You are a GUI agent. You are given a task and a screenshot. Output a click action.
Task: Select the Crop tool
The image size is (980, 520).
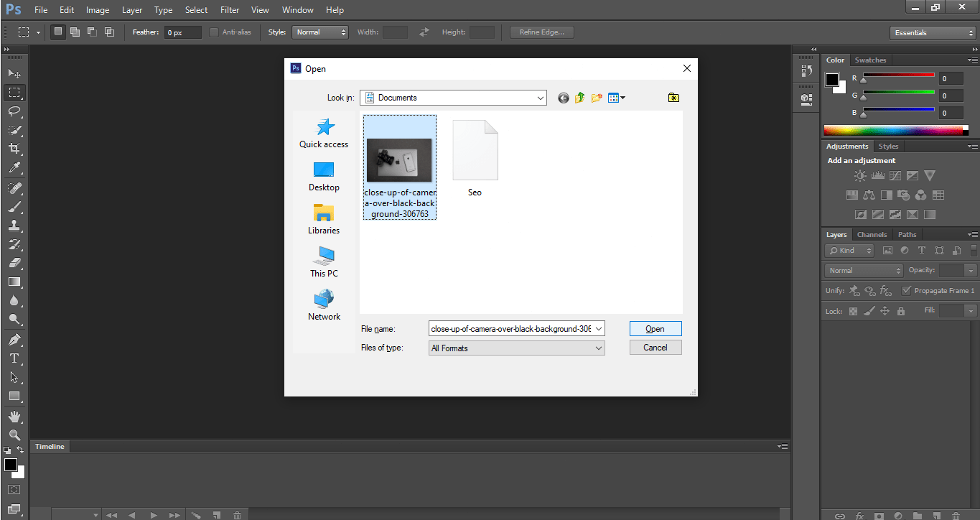point(14,149)
